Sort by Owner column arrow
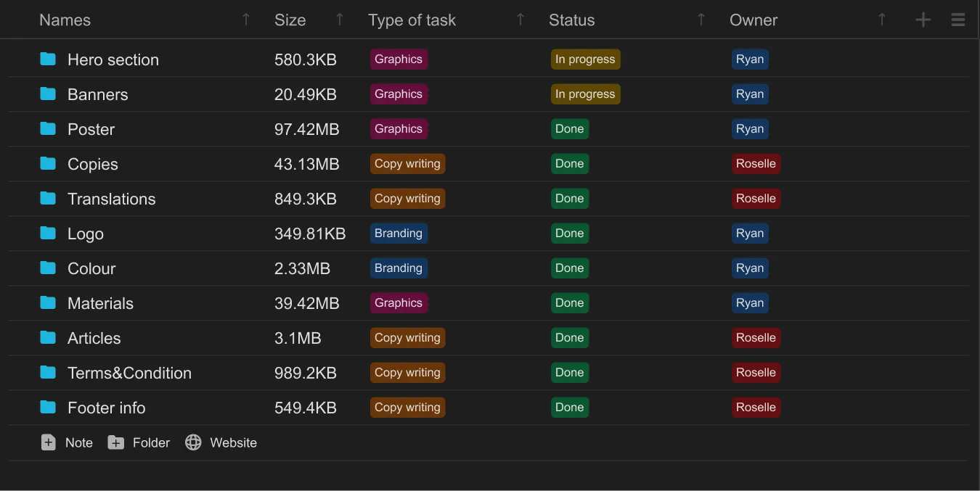Image resolution: width=980 pixels, height=491 pixels. click(881, 20)
